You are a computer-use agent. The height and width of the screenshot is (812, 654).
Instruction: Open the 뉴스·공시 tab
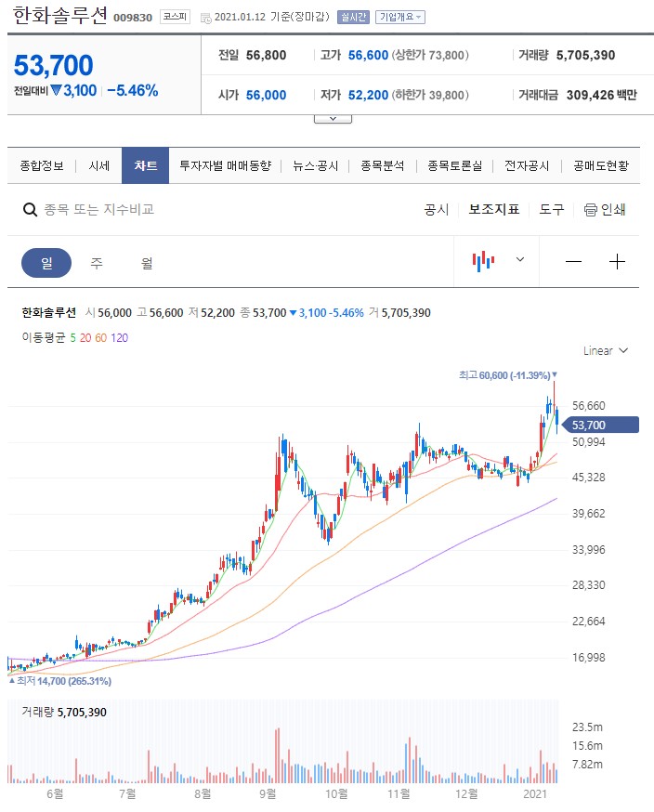[315, 165]
